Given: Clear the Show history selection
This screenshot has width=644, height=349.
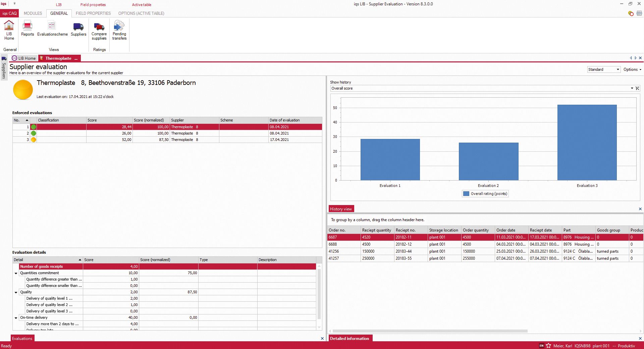Looking at the screenshot, I should (637, 88).
